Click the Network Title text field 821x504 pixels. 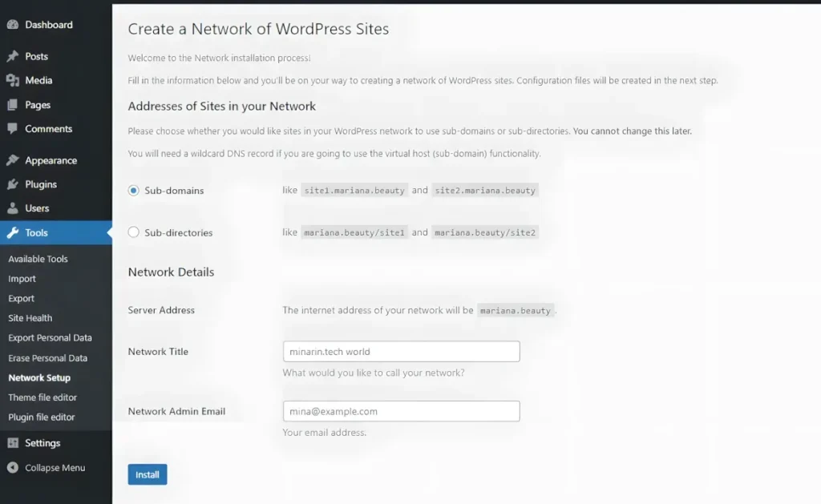click(x=401, y=351)
